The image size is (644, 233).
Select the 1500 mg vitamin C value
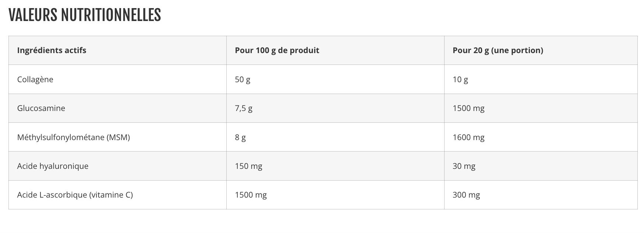click(251, 195)
